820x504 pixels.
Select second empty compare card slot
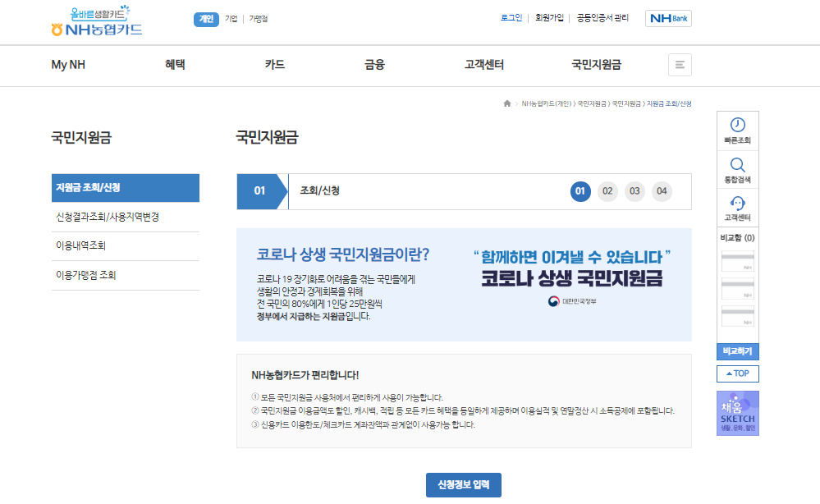pyautogui.click(x=737, y=289)
